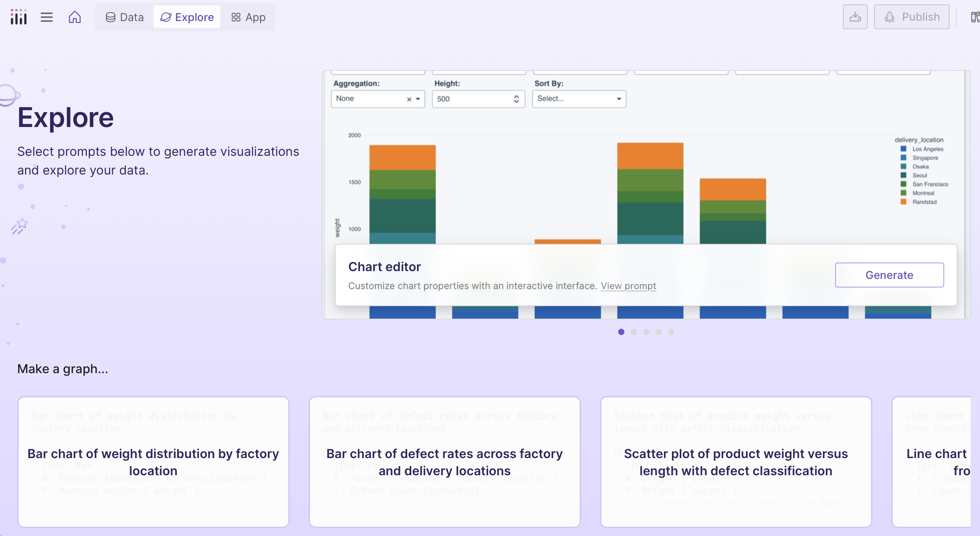Image resolution: width=980 pixels, height=536 pixels.
Task: Hide the Seoul series via the legend
Action: [919, 175]
